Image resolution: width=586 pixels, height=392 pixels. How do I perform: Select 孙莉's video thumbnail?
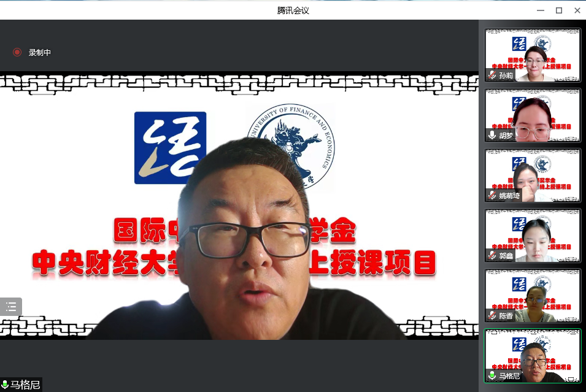pos(532,55)
